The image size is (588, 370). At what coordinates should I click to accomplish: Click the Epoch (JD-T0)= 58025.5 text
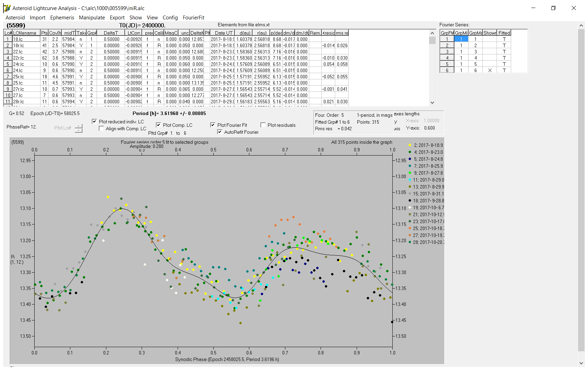coord(55,113)
